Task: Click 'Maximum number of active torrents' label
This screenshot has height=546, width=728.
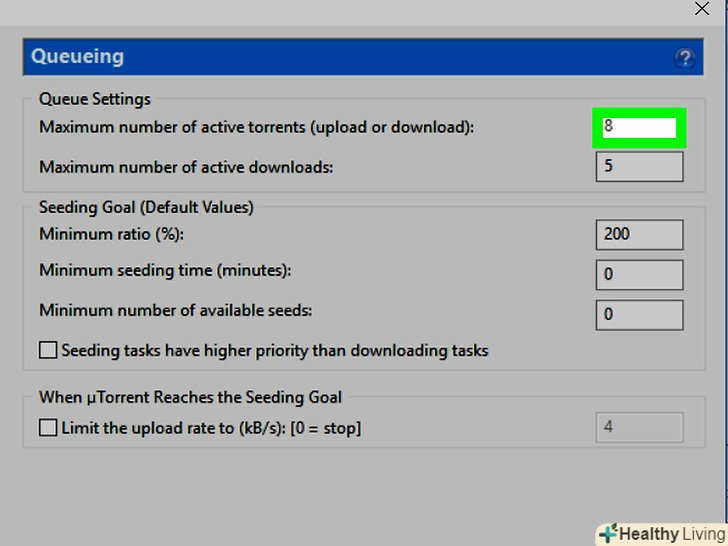Action: [257, 127]
